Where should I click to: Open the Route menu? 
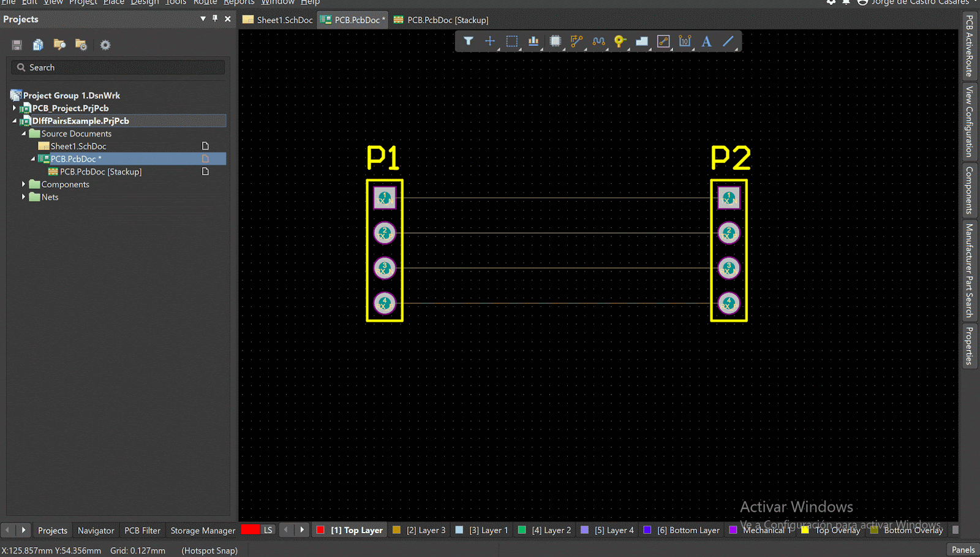(x=205, y=2)
